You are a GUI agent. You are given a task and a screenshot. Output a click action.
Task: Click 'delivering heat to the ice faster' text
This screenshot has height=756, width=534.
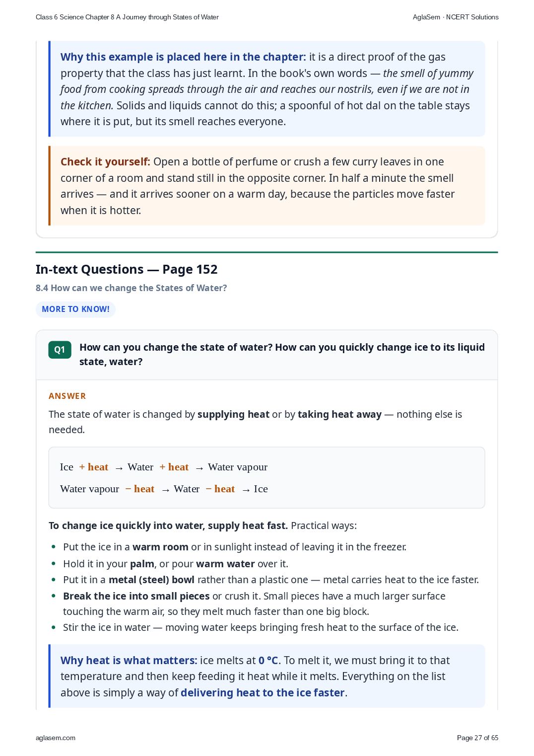click(263, 693)
